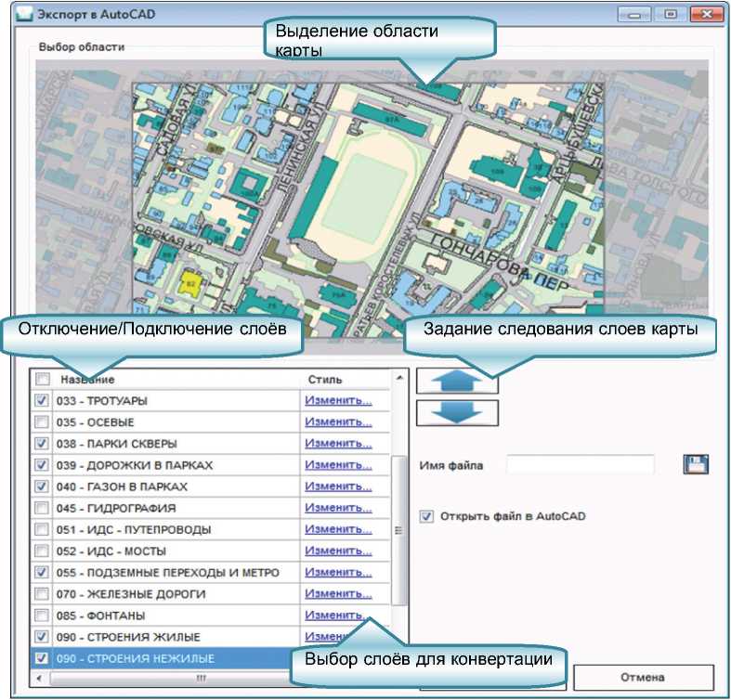Image resolution: width=731 pixels, height=700 pixels.
Task: Open Изменить link for 045 - ГИДРОГРАФИЯ
Action: point(338,508)
